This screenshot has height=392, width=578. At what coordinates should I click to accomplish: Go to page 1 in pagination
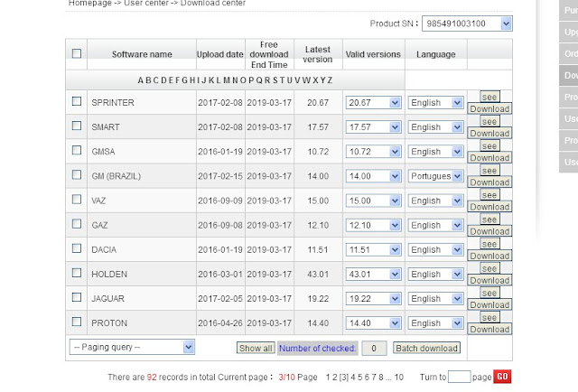coord(328,378)
